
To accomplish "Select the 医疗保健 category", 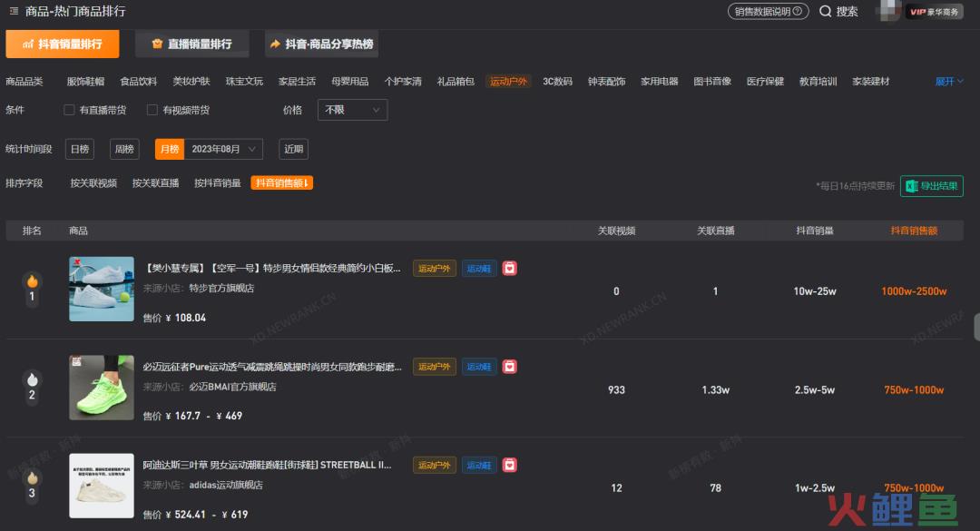I will 765,82.
